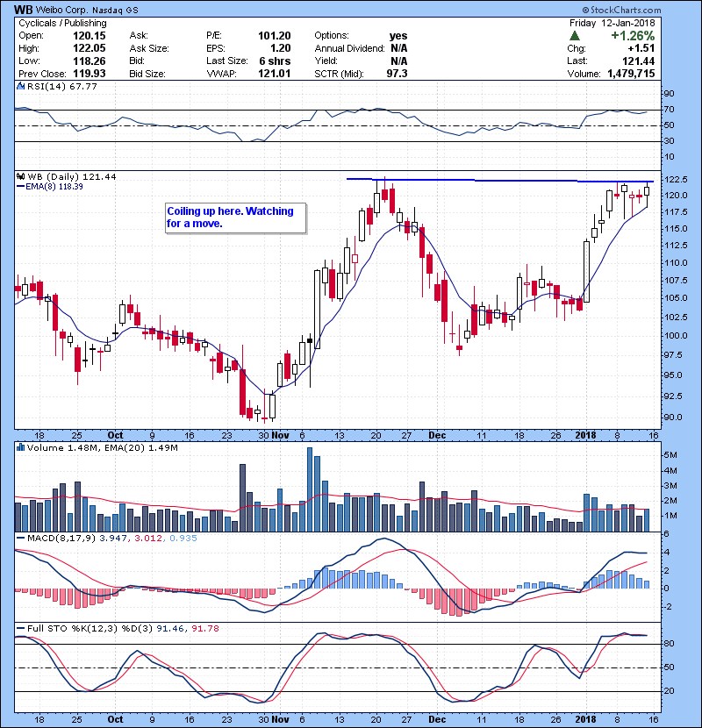Click the 100.0 price axis label
The height and width of the screenshot is (728, 702).
tap(676, 336)
